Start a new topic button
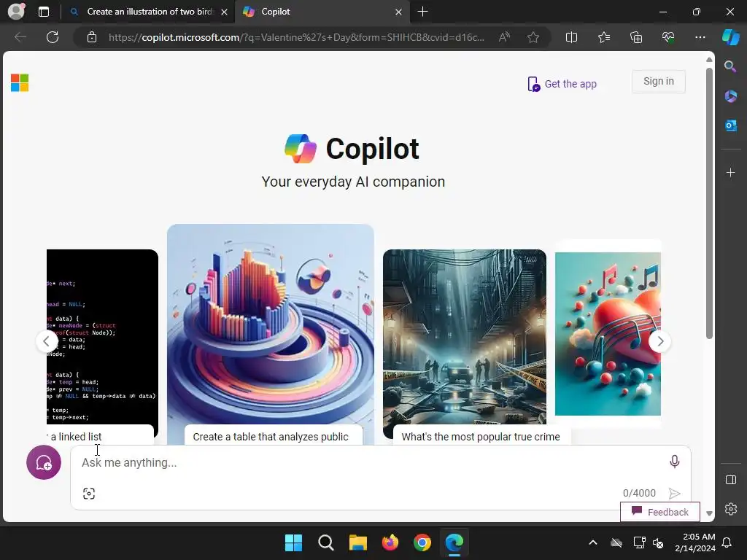This screenshot has height=560, width=747. 44,462
